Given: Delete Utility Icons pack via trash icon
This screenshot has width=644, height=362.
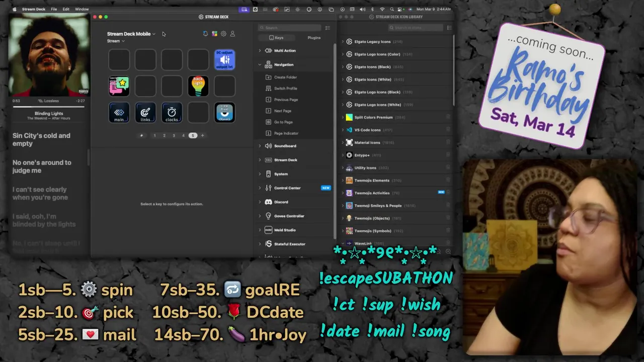Looking at the screenshot, I should click(x=448, y=167).
